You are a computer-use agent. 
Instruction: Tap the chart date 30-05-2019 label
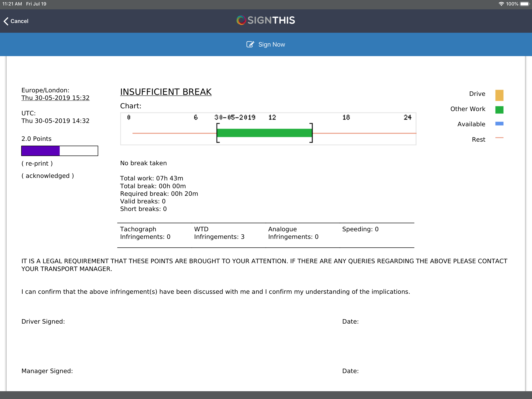[235, 117]
